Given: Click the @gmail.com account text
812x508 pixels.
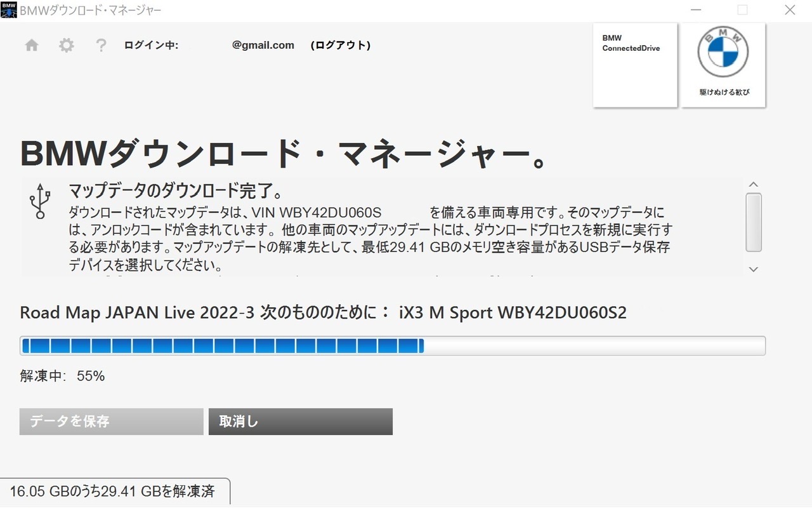Looking at the screenshot, I should [x=263, y=45].
